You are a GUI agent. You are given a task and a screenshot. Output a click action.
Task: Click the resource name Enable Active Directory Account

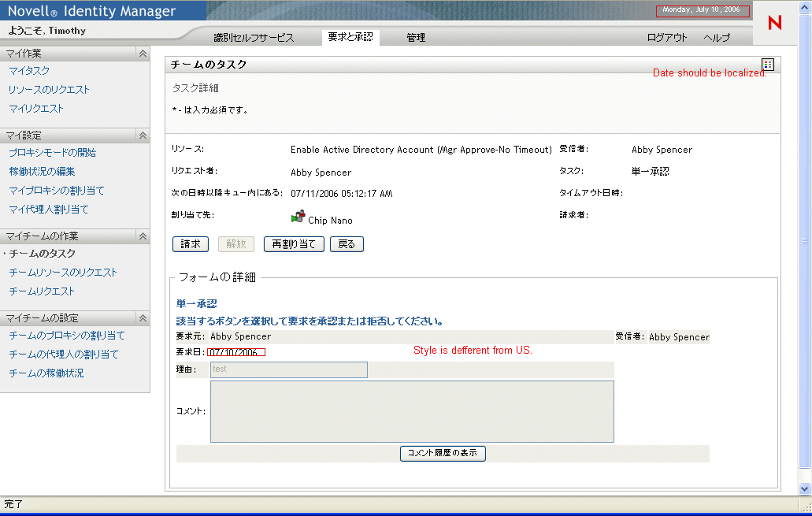pyautogui.click(x=421, y=150)
